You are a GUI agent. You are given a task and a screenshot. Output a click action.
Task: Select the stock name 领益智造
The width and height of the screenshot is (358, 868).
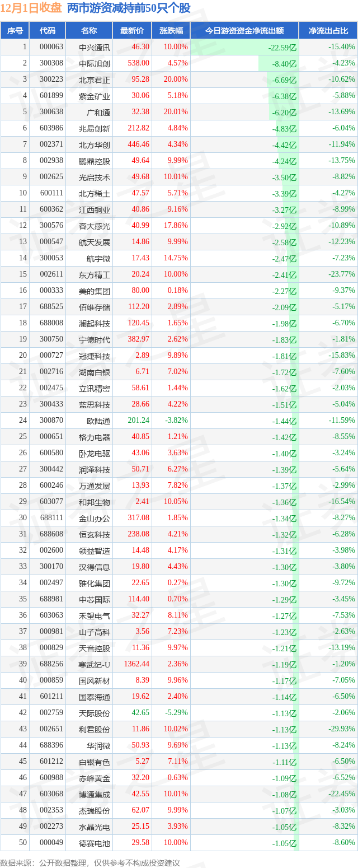[x=95, y=550]
